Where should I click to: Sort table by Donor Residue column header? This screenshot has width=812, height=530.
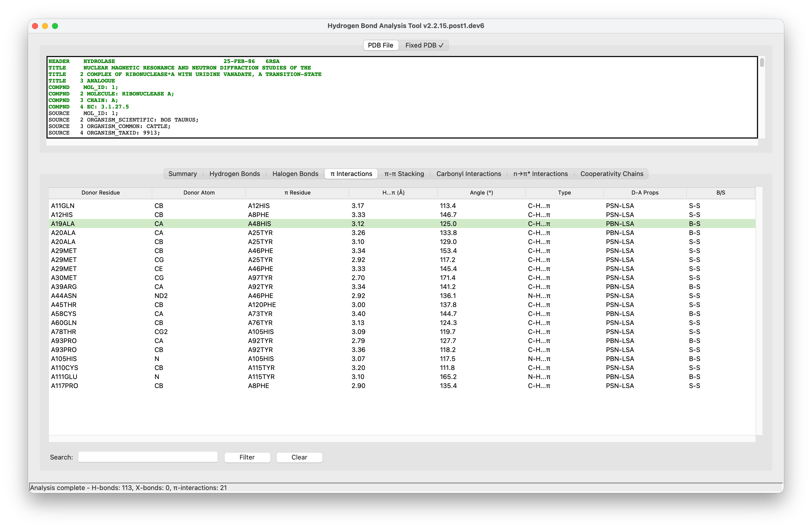pyautogui.click(x=100, y=192)
